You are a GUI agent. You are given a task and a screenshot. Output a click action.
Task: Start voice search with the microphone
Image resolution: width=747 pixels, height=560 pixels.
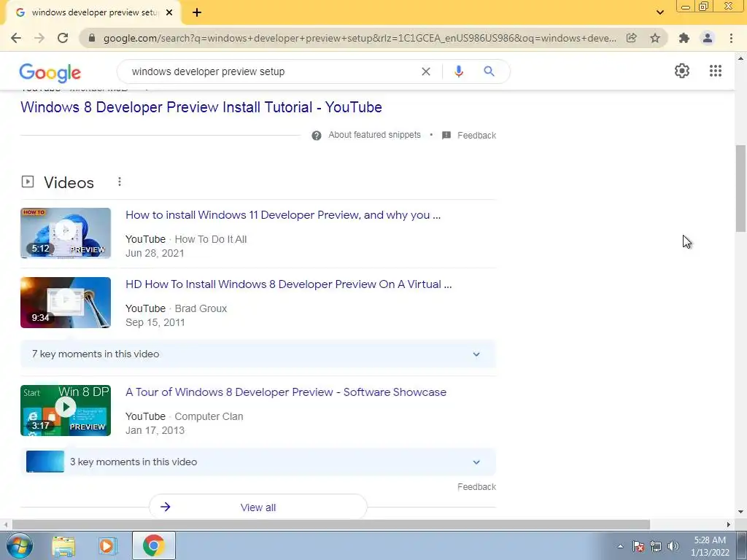pos(458,71)
